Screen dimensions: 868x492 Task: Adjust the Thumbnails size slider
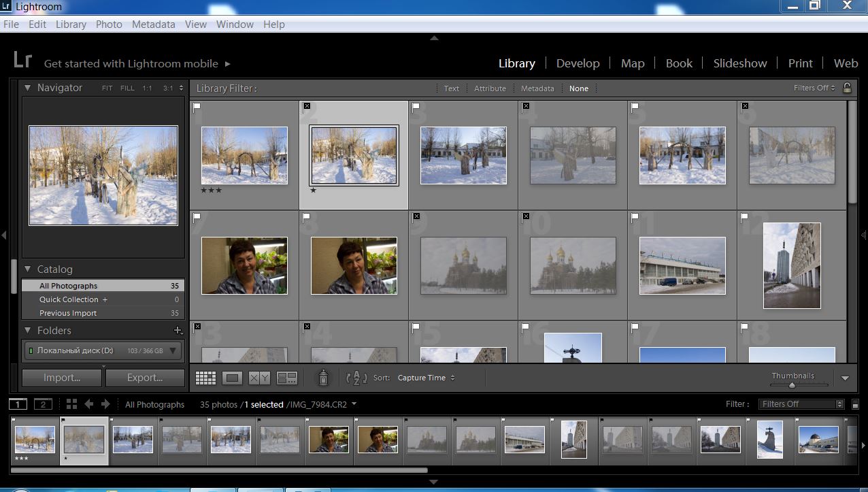coord(792,385)
